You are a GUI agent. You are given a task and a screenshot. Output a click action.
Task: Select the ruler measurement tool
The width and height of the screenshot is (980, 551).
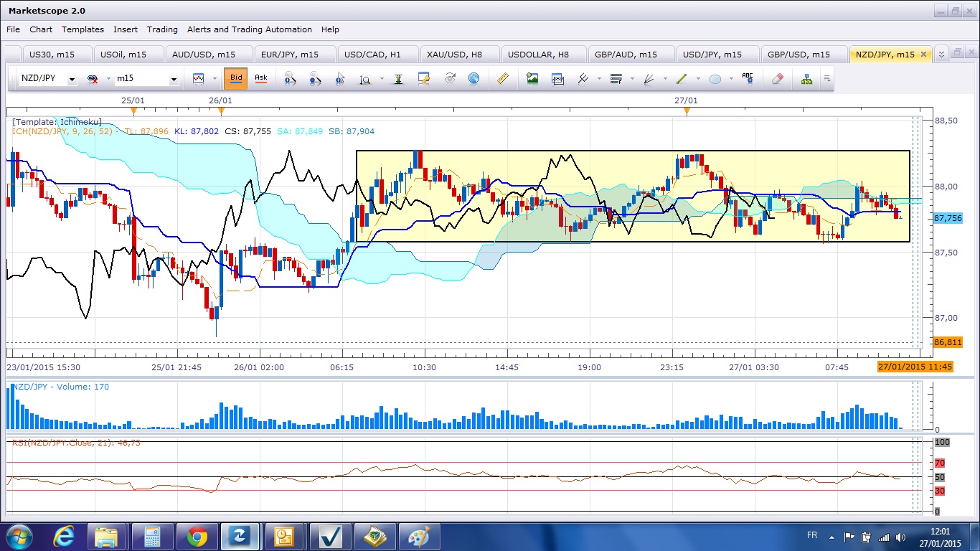(x=503, y=79)
